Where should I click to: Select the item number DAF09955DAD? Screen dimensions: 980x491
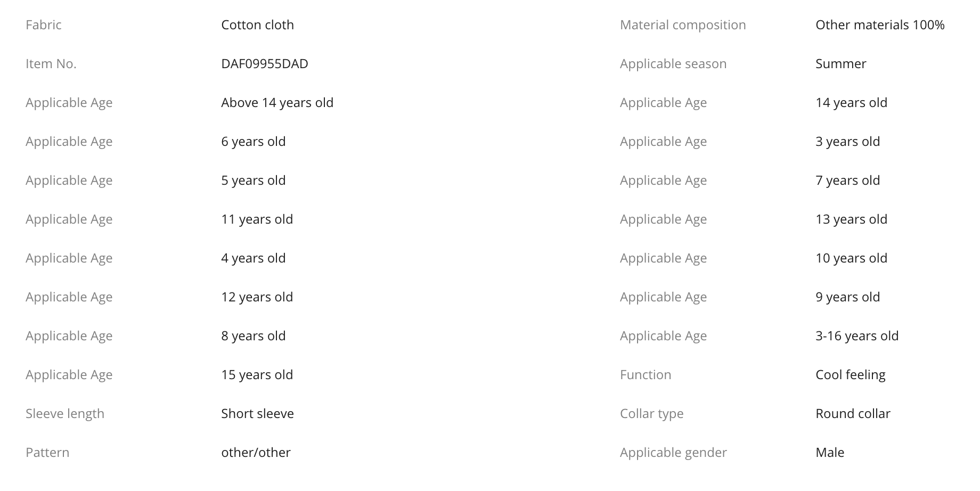[264, 64]
